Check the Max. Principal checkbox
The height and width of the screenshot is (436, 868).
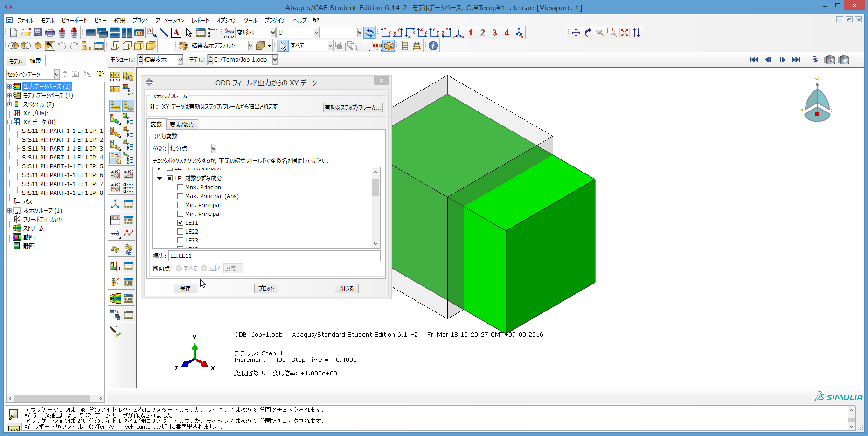tap(180, 187)
